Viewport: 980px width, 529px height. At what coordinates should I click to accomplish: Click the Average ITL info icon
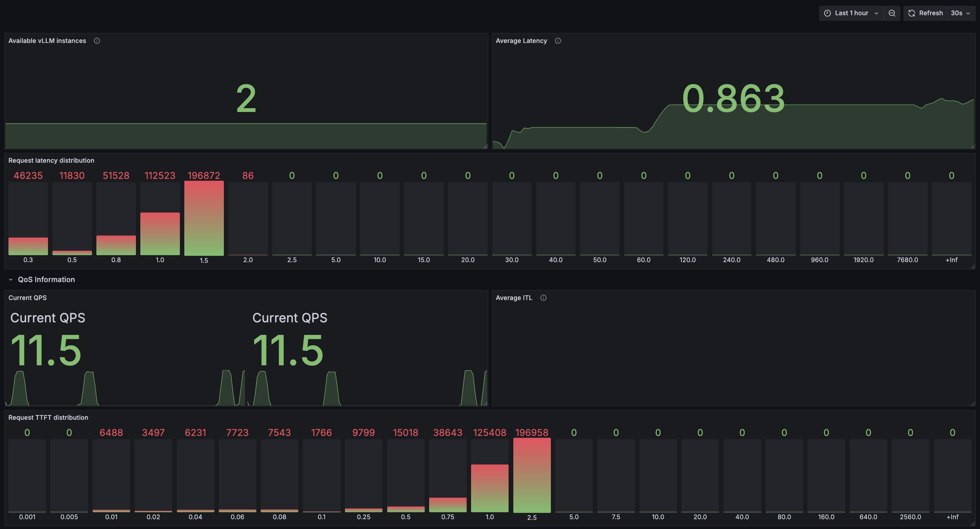click(x=543, y=298)
